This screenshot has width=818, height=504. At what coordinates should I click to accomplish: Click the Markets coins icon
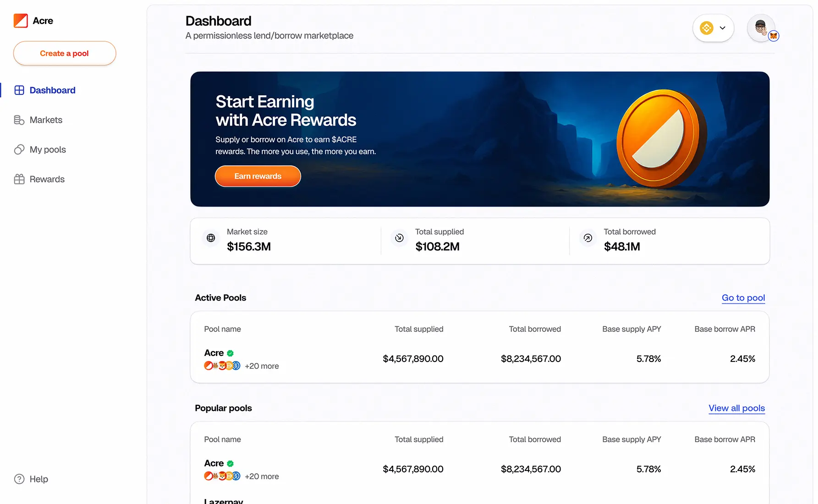(19, 120)
